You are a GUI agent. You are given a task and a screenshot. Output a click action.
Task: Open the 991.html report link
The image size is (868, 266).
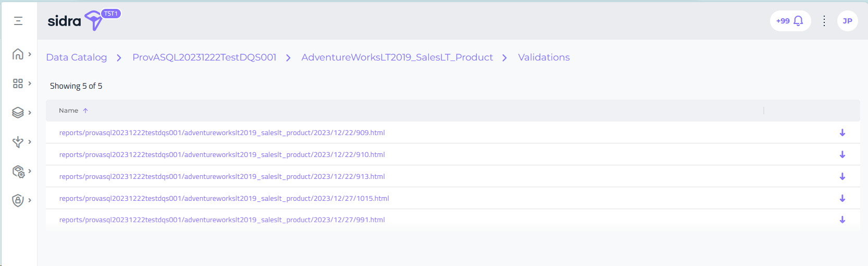point(222,220)
